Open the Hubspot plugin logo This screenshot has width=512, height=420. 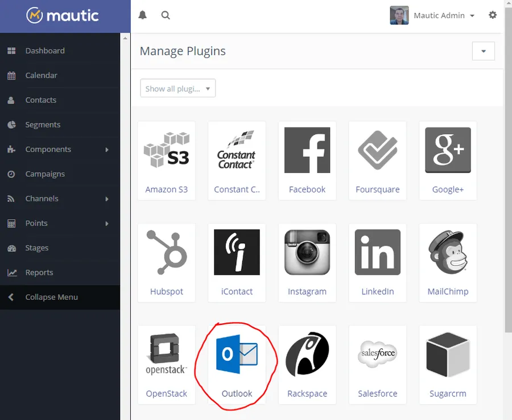click(x=167, y=252)
